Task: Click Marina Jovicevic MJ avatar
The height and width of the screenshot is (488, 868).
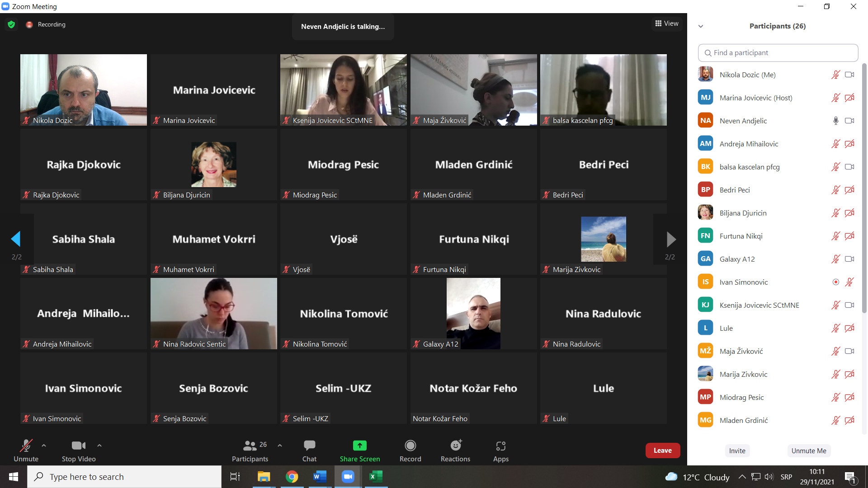Action: pos(705,98)
